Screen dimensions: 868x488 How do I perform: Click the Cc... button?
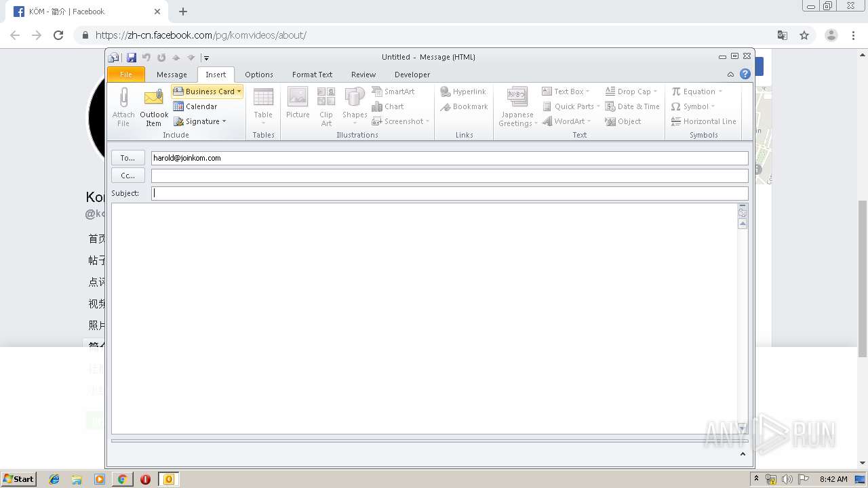click(127, 176)
